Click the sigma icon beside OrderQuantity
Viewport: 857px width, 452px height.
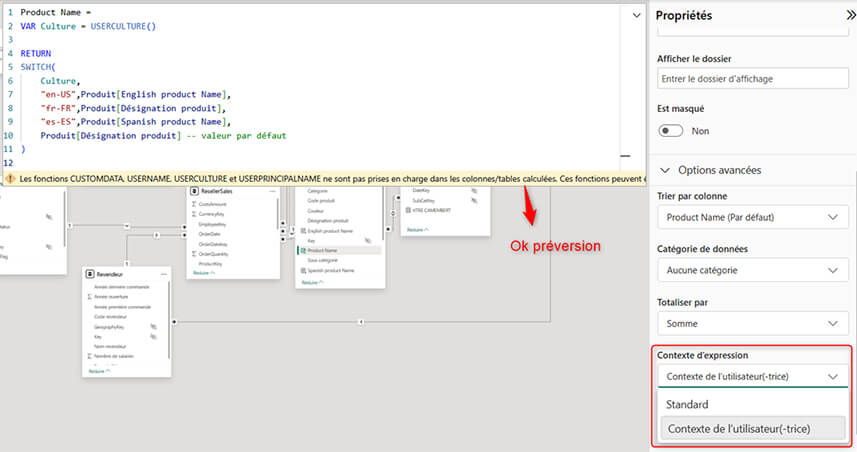click(x=194, y=254)
